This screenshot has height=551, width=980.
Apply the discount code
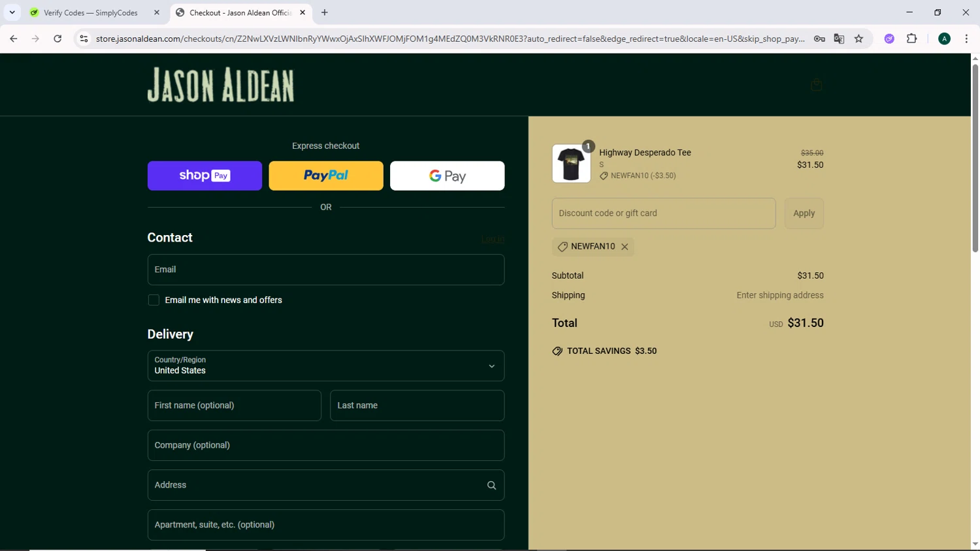pyautogui.click(x=804, y=213)
